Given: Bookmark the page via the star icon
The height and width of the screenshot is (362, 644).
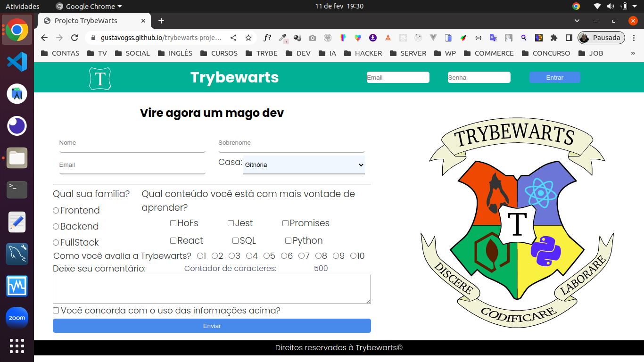Looking at the screenshot, I should pos(248,37).
